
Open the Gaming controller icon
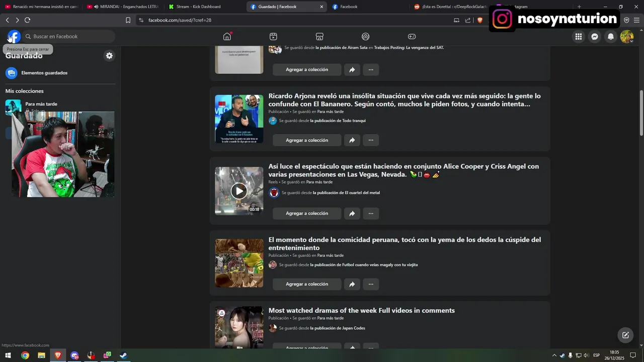[x=412, y=36]
